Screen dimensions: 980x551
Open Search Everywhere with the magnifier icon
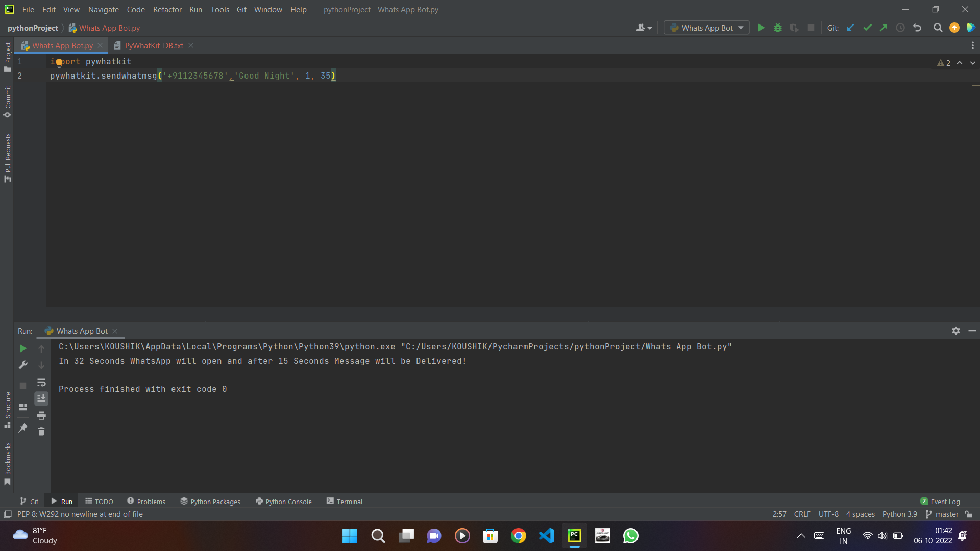point(938,28)
